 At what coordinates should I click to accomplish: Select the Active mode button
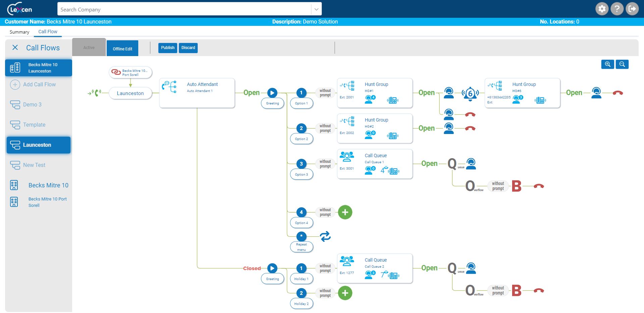coord(88,47)
